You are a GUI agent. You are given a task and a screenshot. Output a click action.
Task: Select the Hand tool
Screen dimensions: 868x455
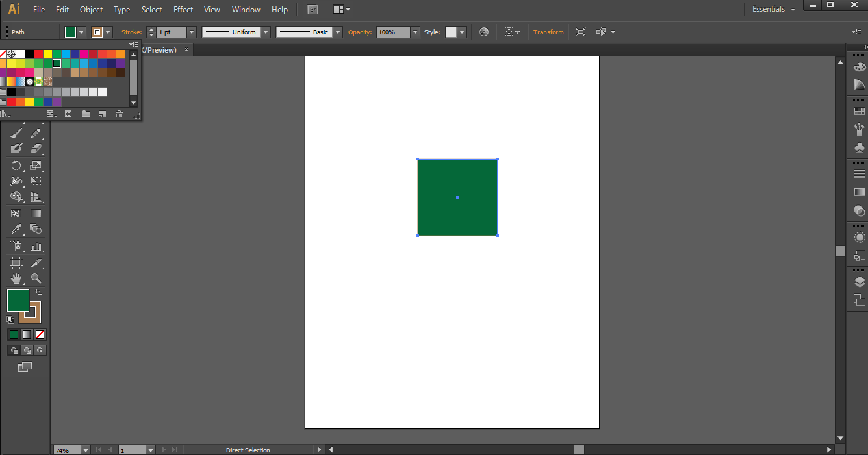pyautogui.click(x=16, y=278)
